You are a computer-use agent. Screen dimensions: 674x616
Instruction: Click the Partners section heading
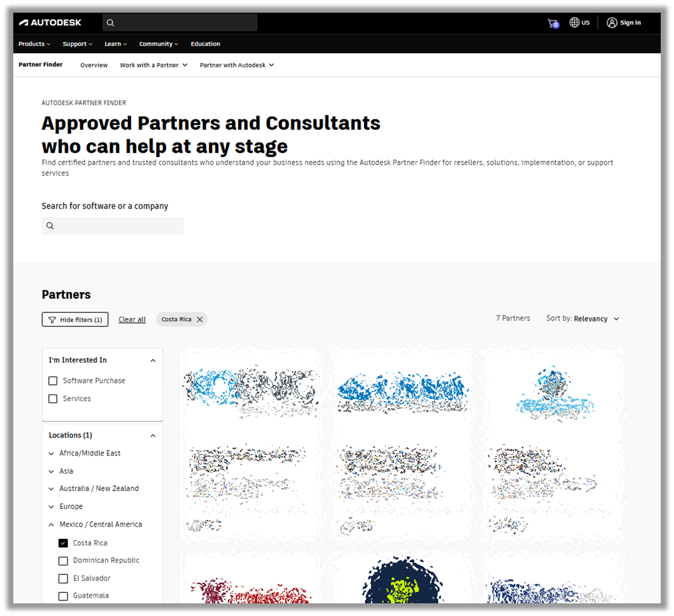click(x=66, y=294)
